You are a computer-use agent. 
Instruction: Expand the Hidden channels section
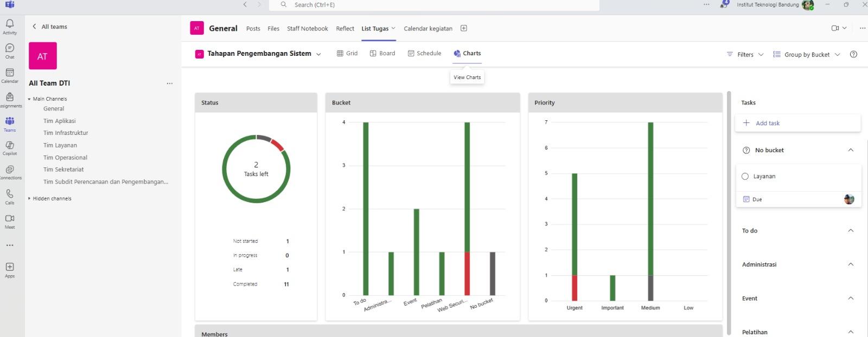29,199
